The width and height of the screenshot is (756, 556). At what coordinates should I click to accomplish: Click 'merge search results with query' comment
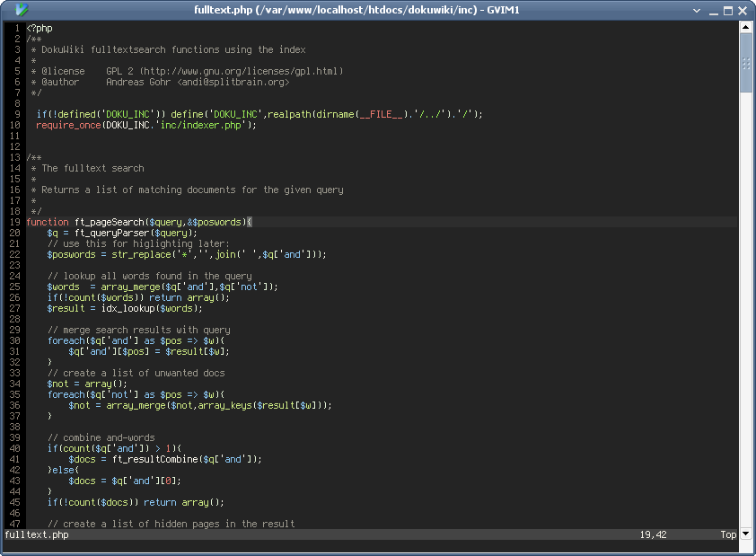pyautogui.click(x=139, y=330)
